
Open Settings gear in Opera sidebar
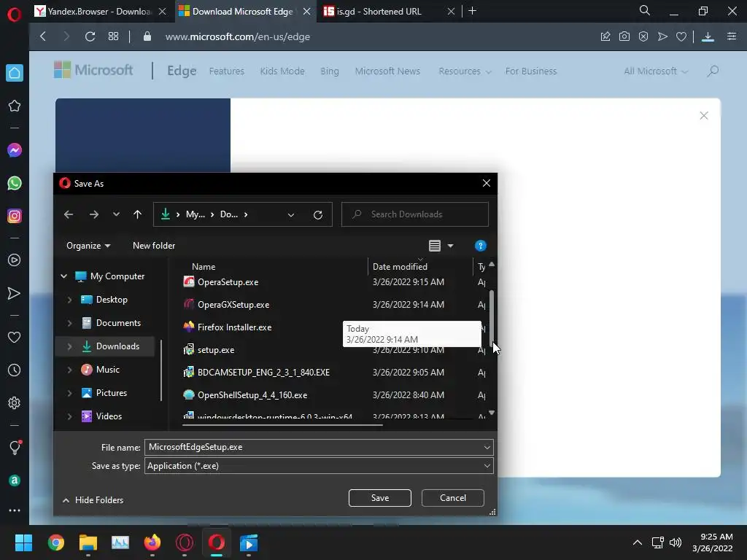pyautogui.click(x=15, y=402)
